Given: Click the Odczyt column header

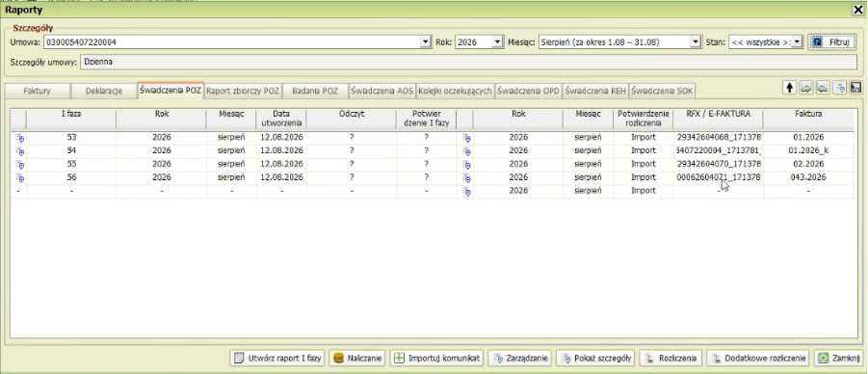Looking at the screenshot, I should (x=352, y=119).
